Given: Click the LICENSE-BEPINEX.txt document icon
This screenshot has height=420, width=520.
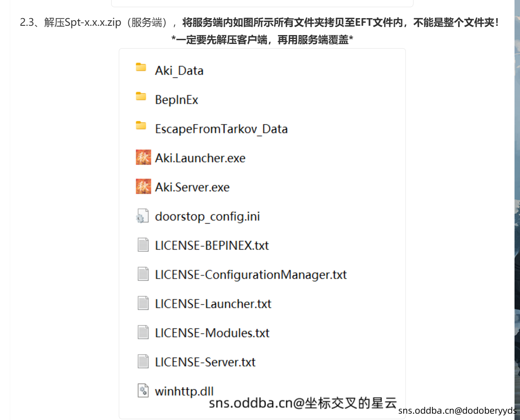Looking at the screenshot, I should click(143, 245).
